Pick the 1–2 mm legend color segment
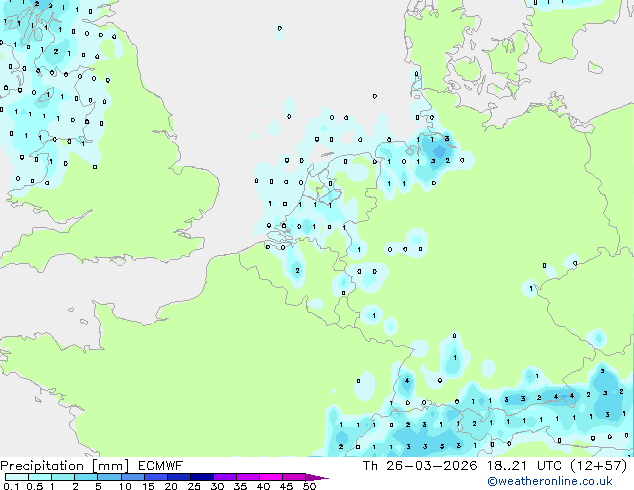 point(63,477)
